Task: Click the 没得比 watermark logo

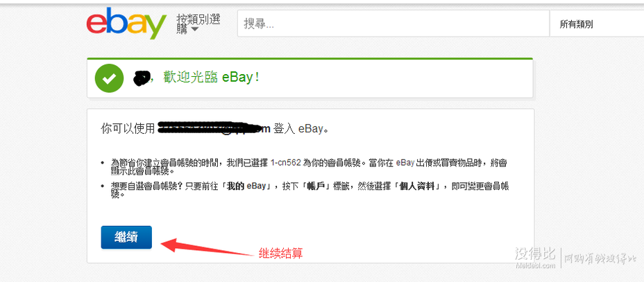Action: (535, 254)
